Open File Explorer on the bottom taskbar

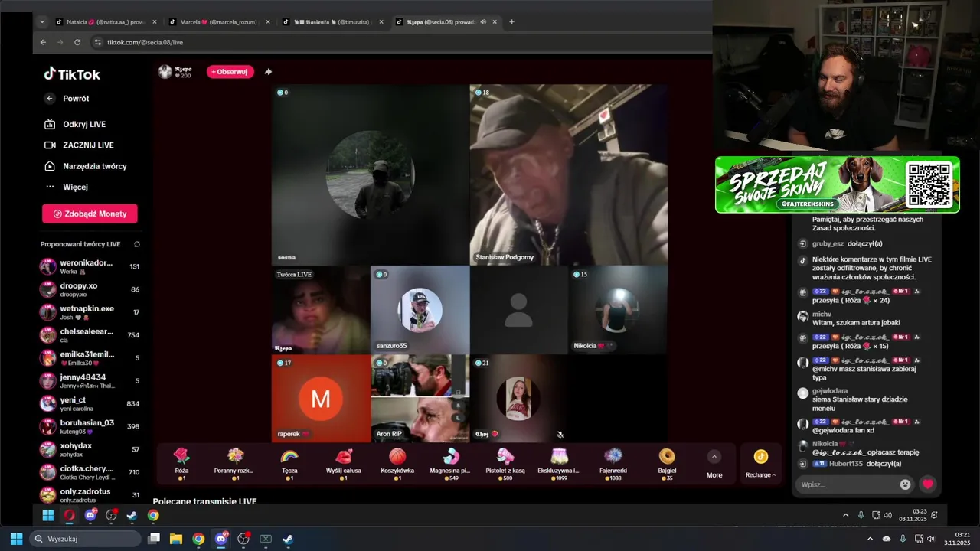[176, 539]
